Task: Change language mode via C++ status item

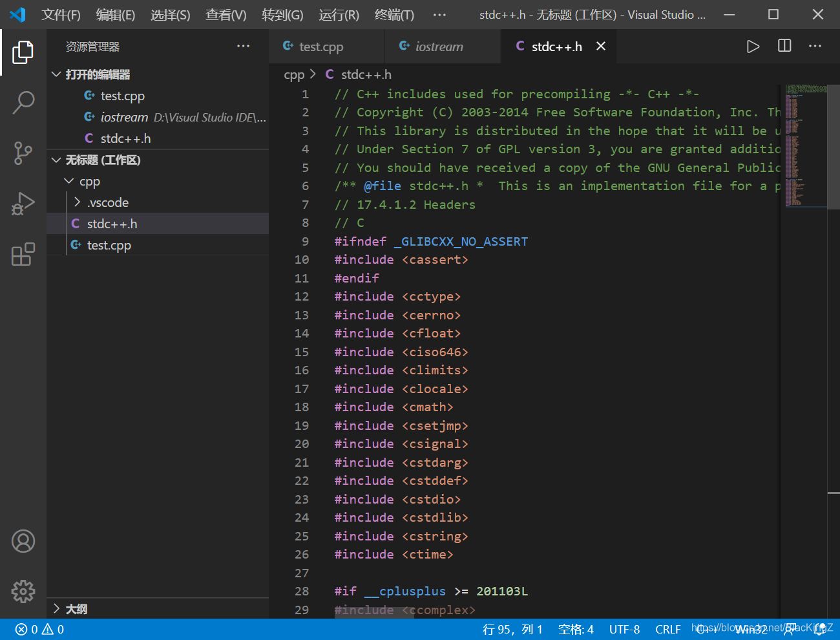Action: coord(706,628)
